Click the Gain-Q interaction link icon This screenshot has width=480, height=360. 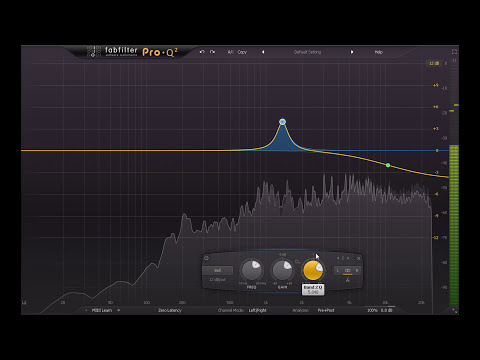[297, 262]
